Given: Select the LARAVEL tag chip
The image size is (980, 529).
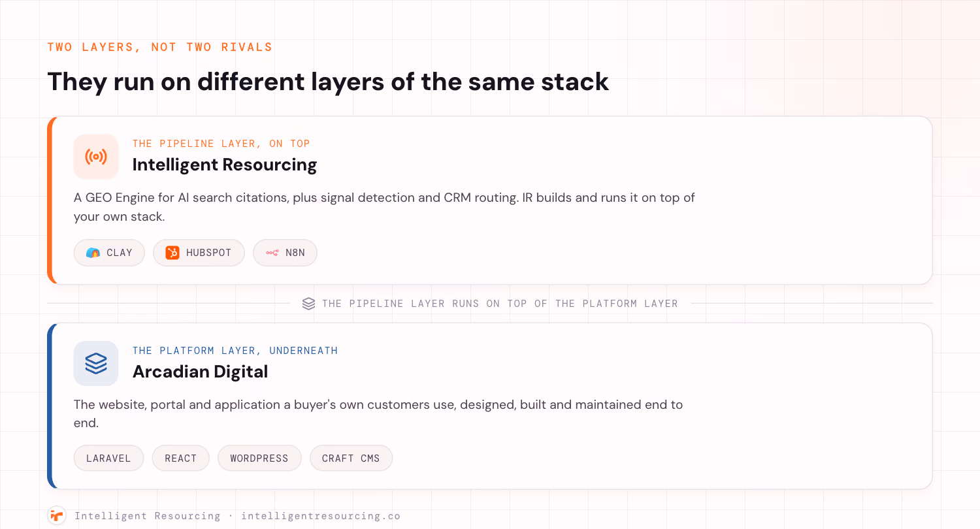Looking at the screenshot, I should pos(109,458).
